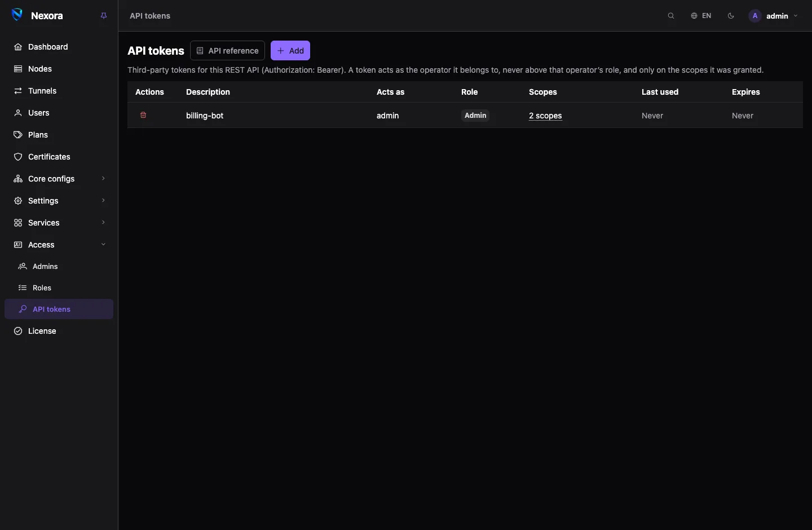
Task: Click the Scopes column header
Action: (543, 92)
